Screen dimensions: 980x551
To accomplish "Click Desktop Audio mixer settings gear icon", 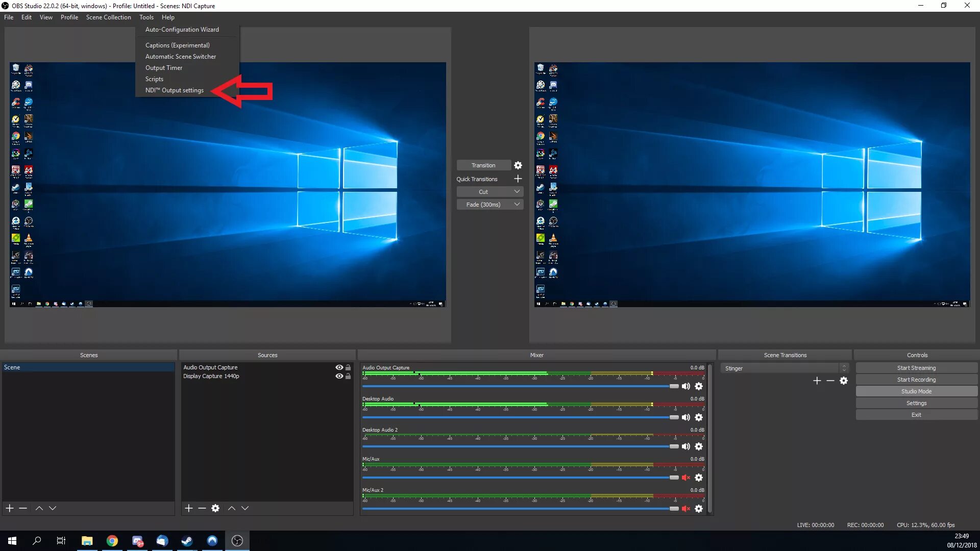I will [699, 416].
